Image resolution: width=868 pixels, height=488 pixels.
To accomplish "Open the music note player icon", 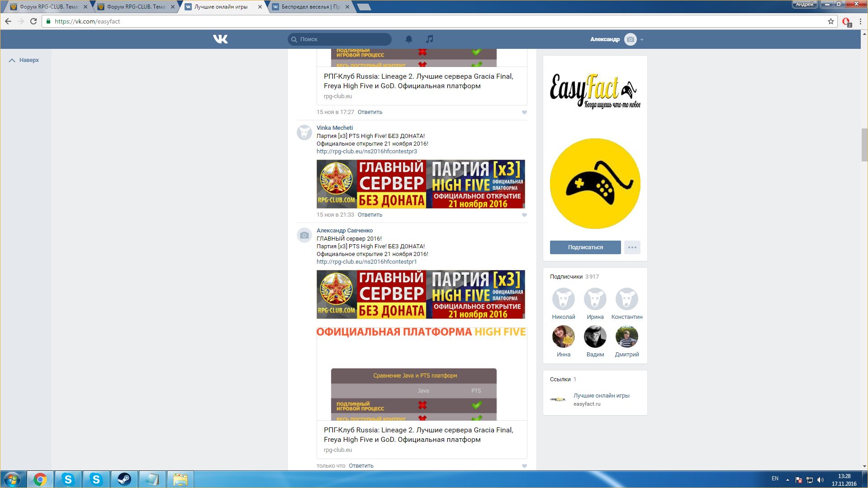I will [x=430, y=39].
